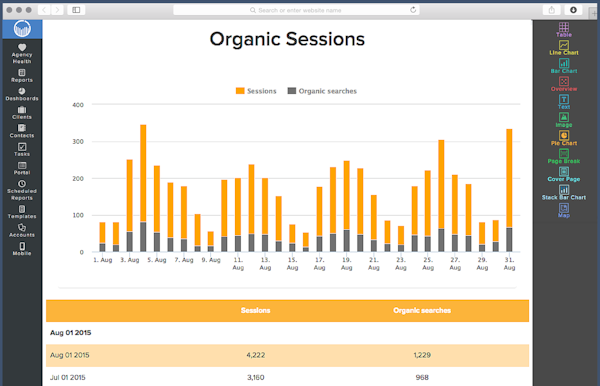The height and width of the screenshot is (386, 600).
Task: Open the Agency Health section
Action: click(x=22, y=53)
